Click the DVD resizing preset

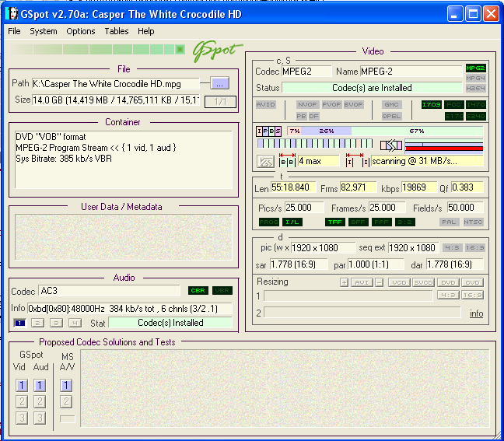[x=448, y=283]
